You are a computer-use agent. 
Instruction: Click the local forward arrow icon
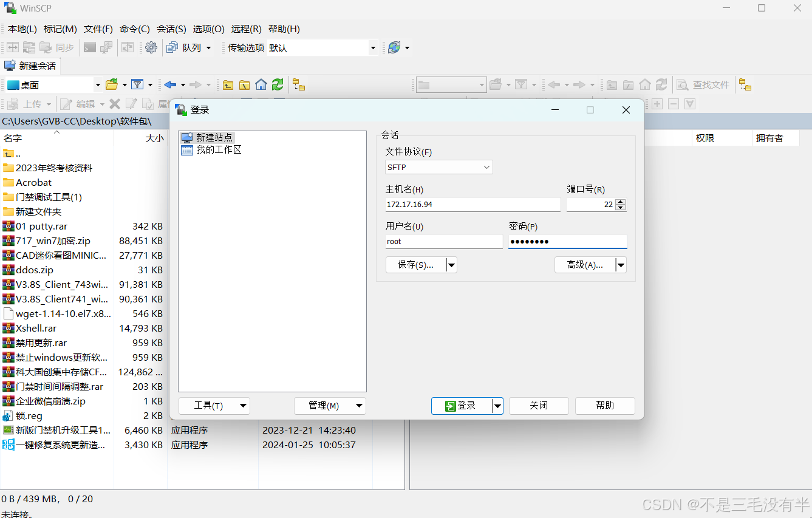(x=195, y=84)
